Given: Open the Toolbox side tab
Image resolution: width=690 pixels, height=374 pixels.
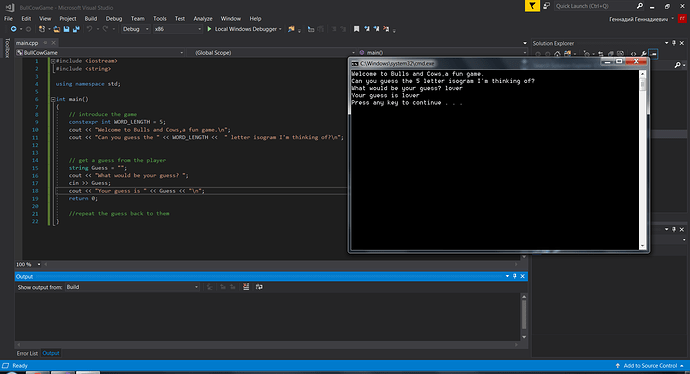Looking at the screenshot, I should point(7,48).
